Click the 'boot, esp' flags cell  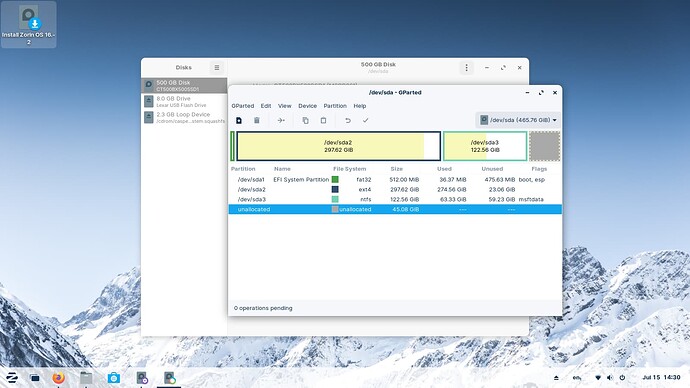532,179
